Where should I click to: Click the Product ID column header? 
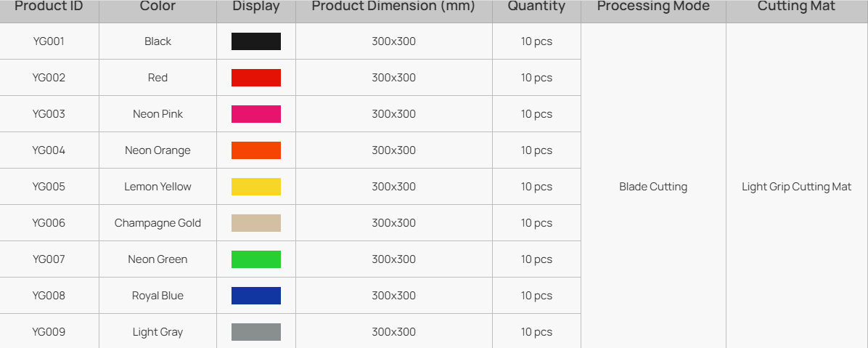coord(49,7)
